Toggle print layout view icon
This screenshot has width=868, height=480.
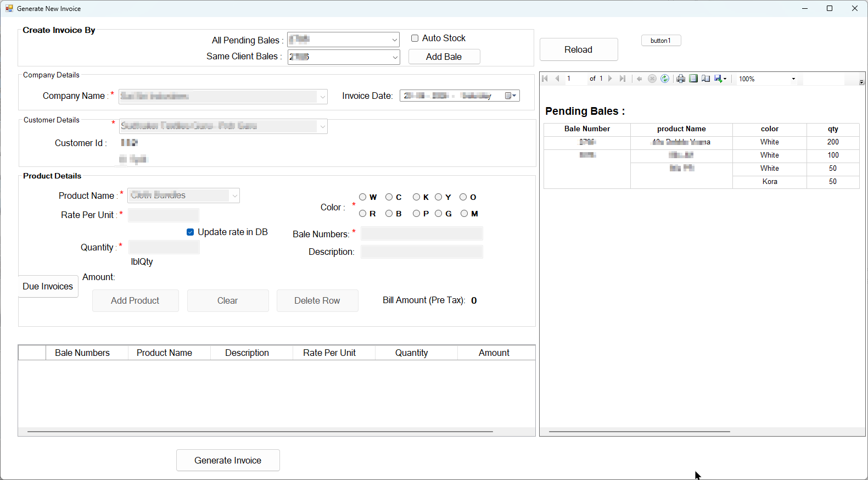pyautogui.click(x=693, y=79)
